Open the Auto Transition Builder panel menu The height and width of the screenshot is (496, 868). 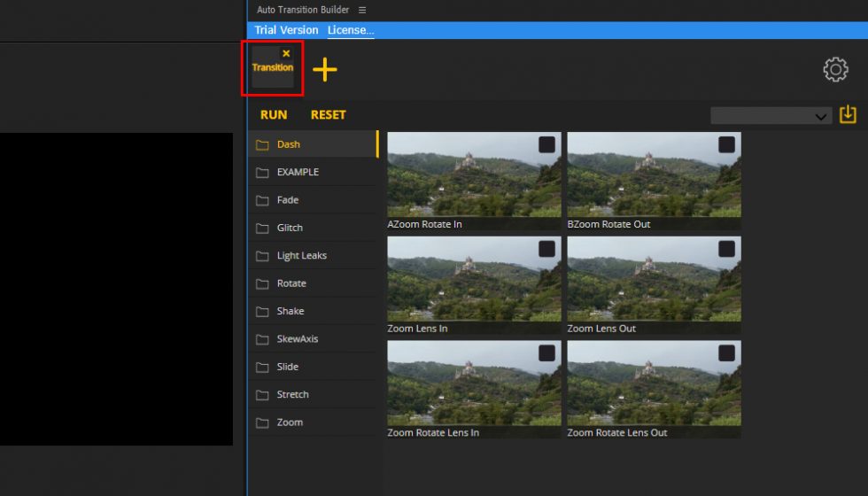pos(362,10)
